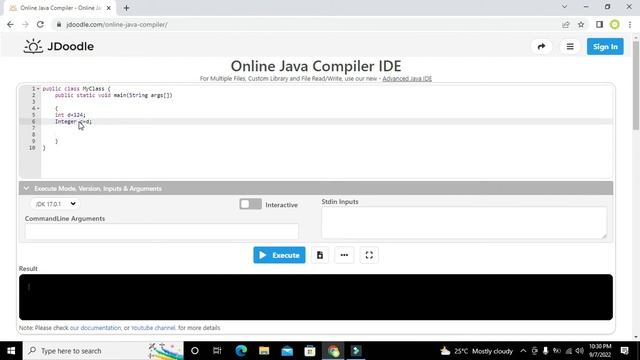Go back in browser
640x360 pixels.
[10, 24]
